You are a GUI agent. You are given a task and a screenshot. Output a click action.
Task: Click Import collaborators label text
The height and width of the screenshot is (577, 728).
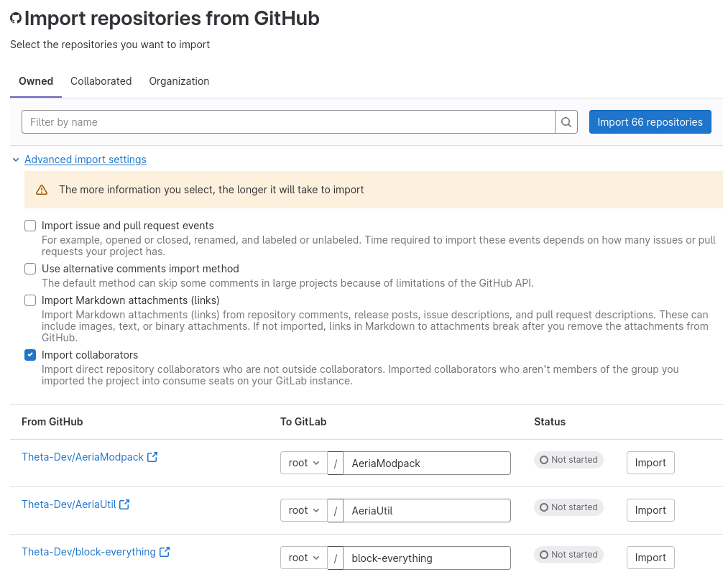[x=90, y=355]
